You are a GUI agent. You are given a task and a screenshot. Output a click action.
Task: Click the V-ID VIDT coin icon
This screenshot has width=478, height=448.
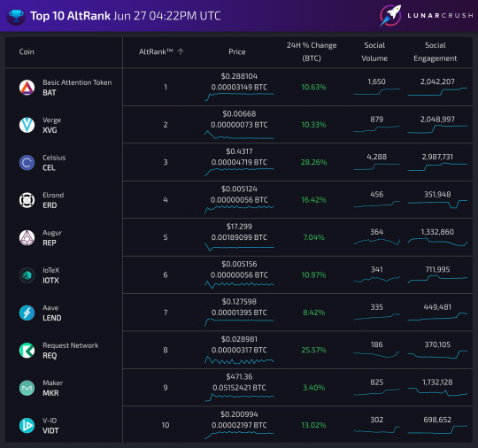[x=27, y=426]
